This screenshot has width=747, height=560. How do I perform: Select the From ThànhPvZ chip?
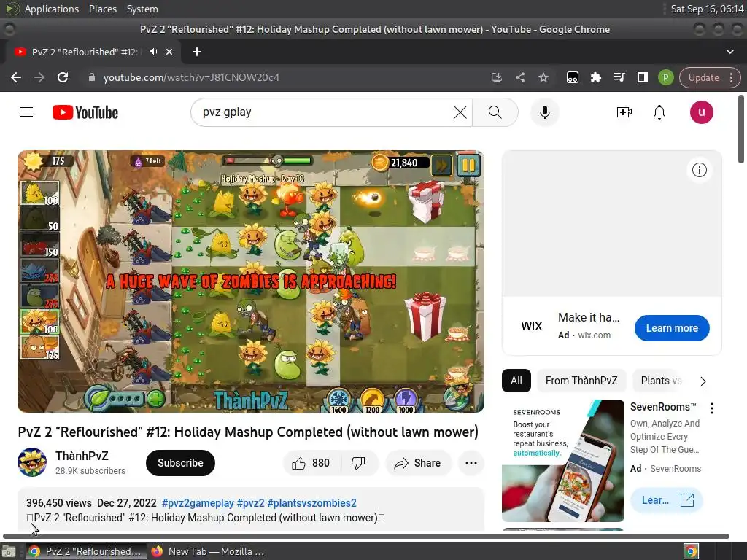581,381
